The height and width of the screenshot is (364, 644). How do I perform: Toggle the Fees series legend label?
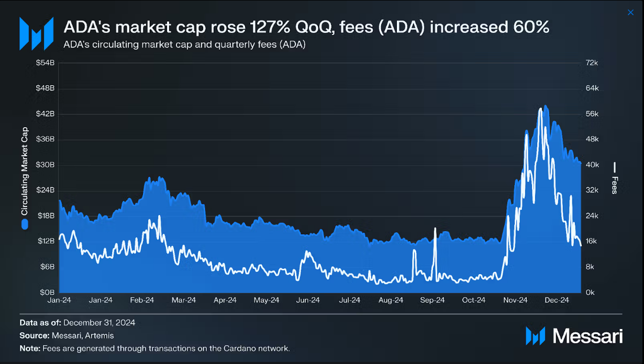(615, 184)
